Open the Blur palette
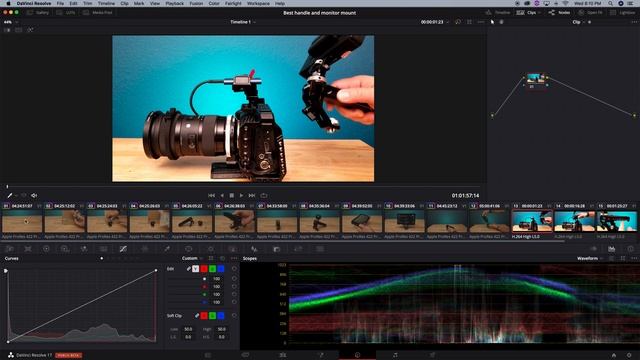The image size is (640, 360). click(254, 249)
